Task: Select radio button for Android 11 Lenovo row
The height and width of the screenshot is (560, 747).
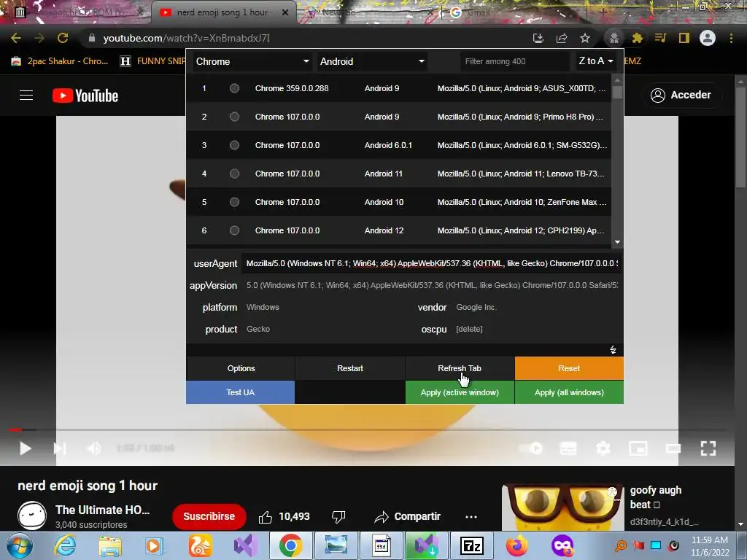Action: pos(234,174)
